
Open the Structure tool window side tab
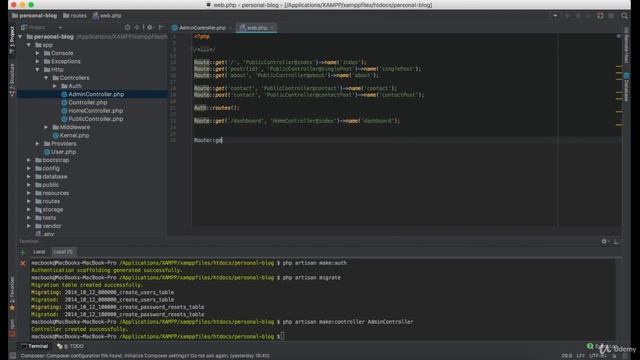(x=12, y=80)
